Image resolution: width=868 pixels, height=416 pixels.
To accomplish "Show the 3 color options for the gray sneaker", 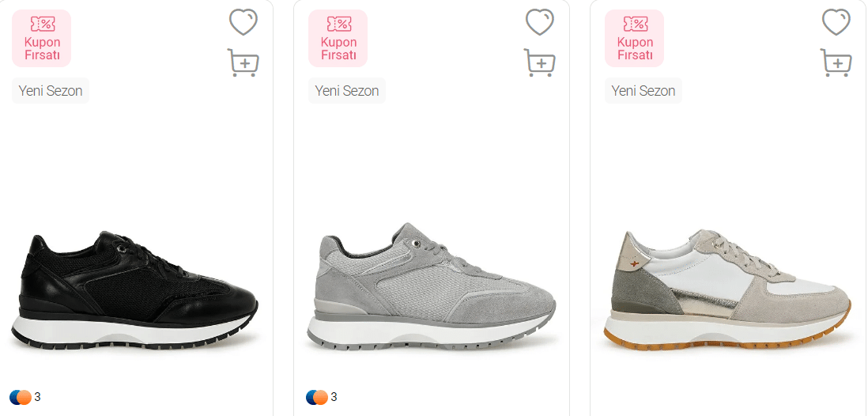I will point(334,397).
